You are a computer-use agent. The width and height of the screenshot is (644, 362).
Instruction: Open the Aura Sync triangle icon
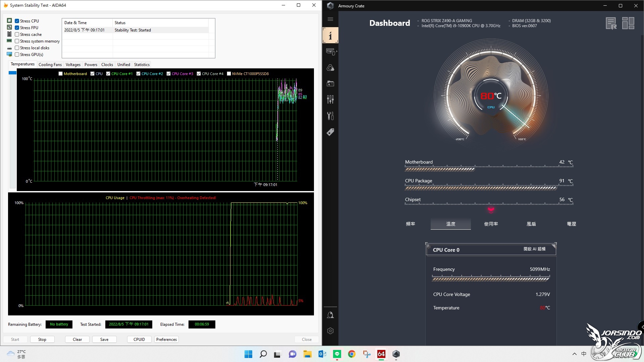point(330,68)
